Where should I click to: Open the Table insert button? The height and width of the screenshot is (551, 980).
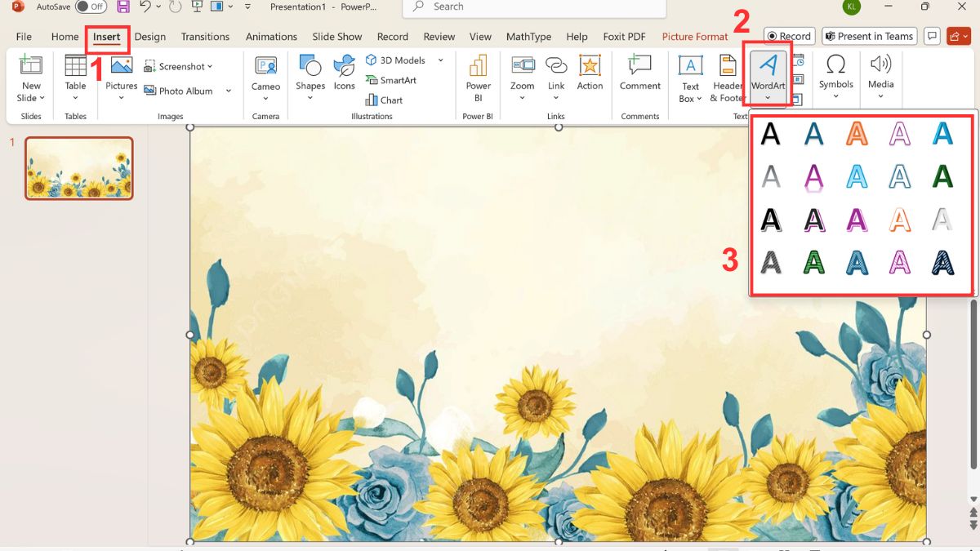point(75,78)
